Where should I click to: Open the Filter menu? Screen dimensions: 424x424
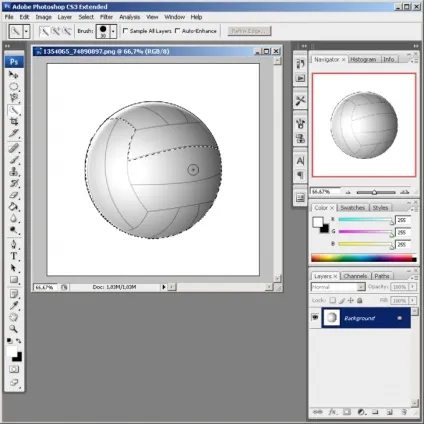106,17
